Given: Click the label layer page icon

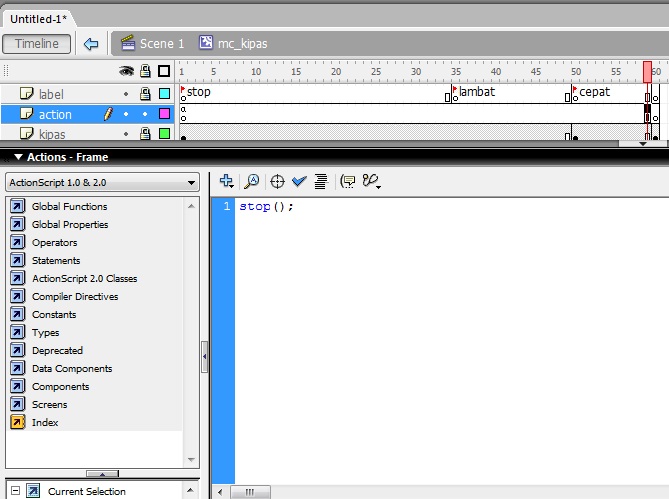Looking at the screenshot, I should [x=26, y=93].
